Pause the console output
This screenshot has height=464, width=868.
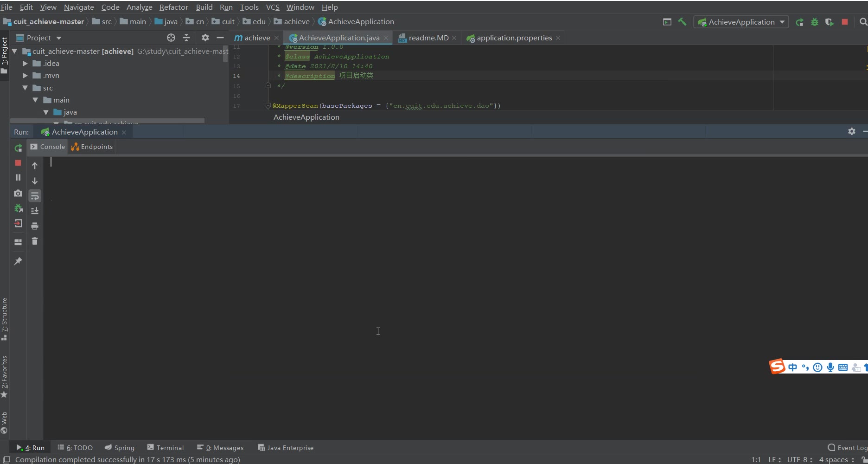[18, 178]
